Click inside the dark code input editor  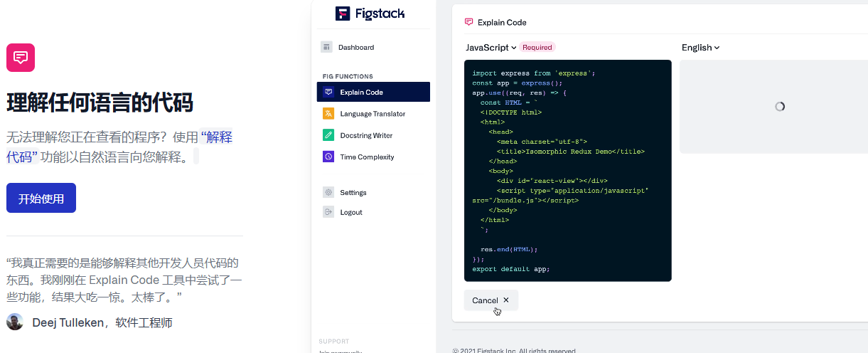(x=568, y=171)
